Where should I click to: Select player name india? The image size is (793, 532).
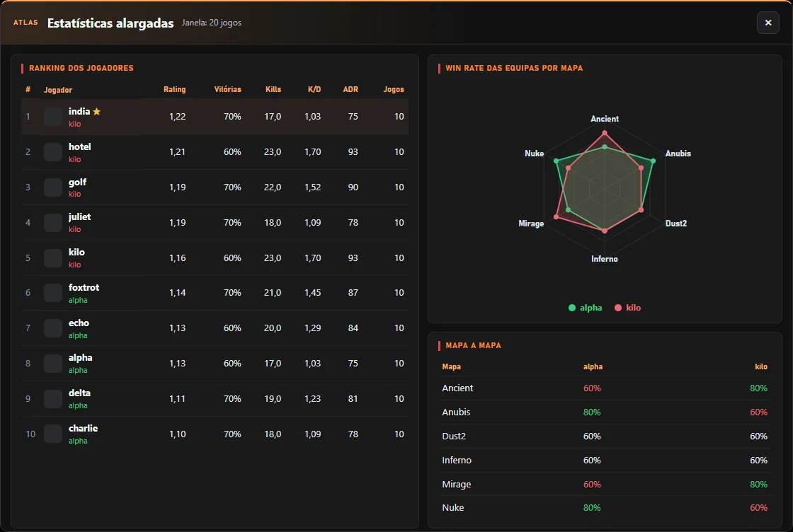click(x=79, y=111)
